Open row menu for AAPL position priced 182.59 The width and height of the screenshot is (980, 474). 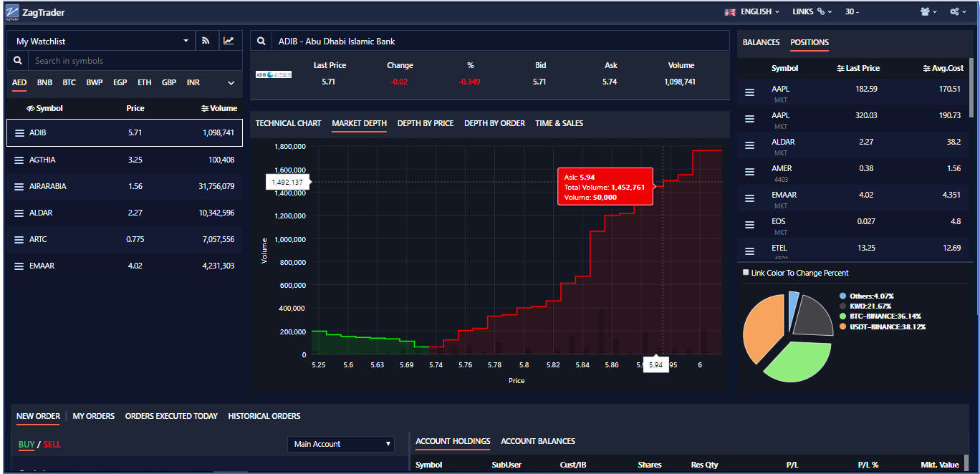[750, 92]
